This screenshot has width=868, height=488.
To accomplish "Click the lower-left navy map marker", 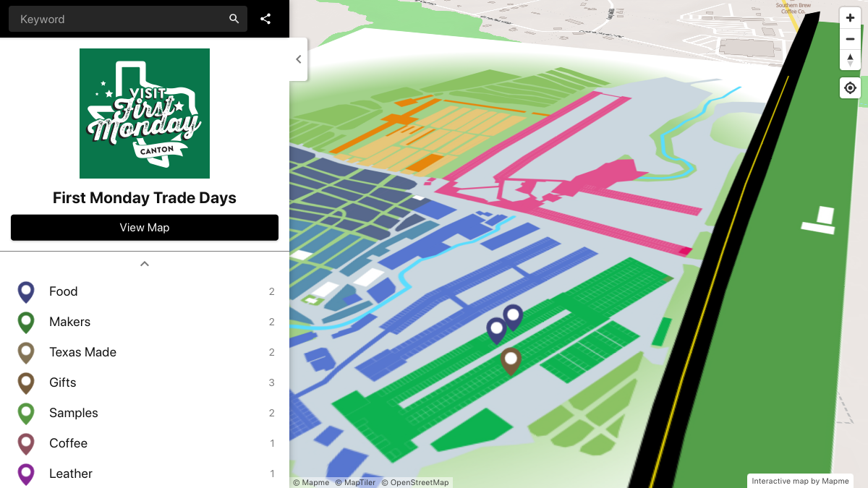I will (x=496, y=330).
